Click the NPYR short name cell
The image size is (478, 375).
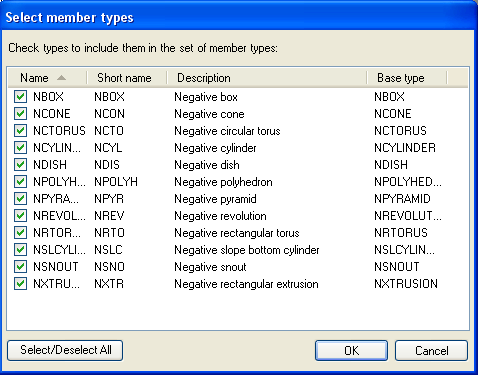tap(109, 199)
